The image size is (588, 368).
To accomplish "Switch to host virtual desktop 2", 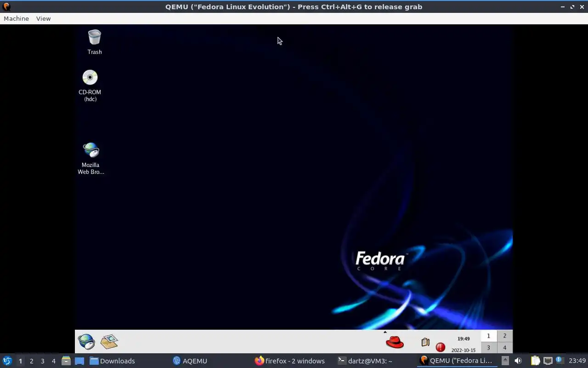I will coord(31,361).
